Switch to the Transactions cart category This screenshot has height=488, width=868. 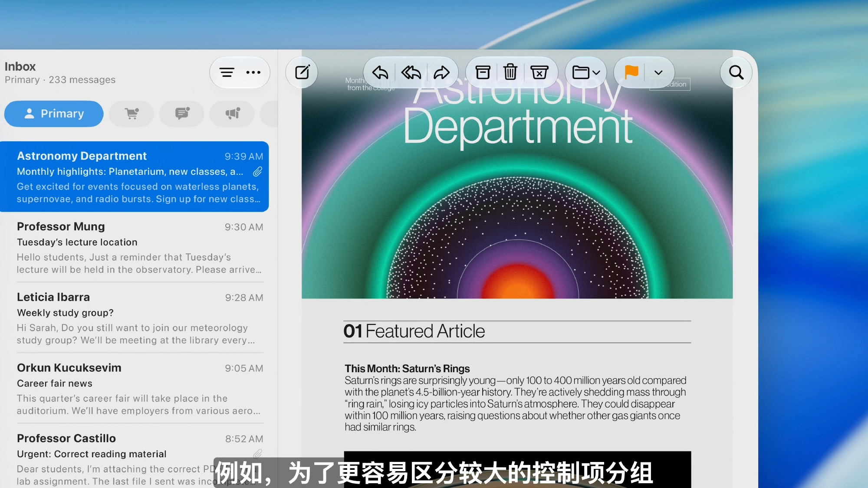132,114
